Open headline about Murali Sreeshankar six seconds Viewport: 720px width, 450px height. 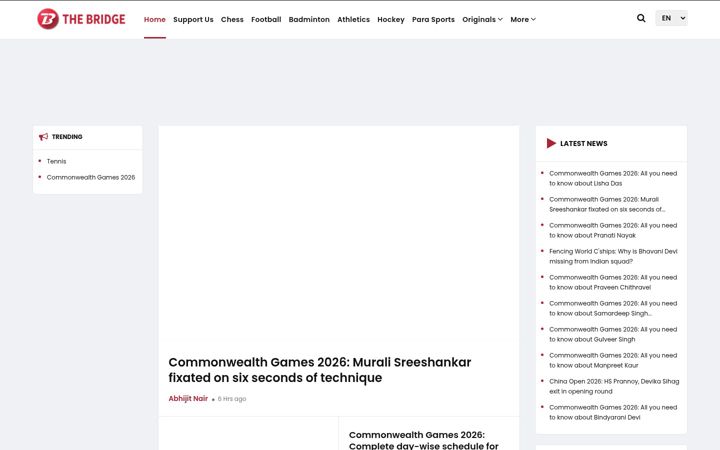tap(320, 370)
